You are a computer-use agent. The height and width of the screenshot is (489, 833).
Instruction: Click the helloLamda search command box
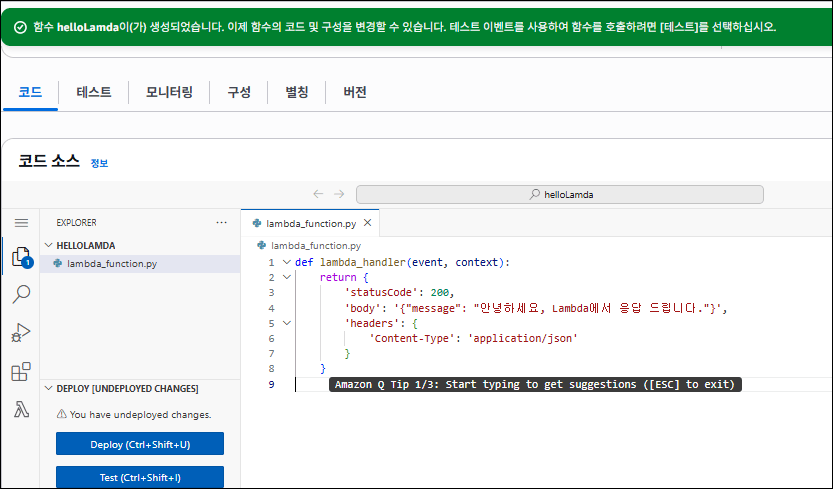coord(560,195)
